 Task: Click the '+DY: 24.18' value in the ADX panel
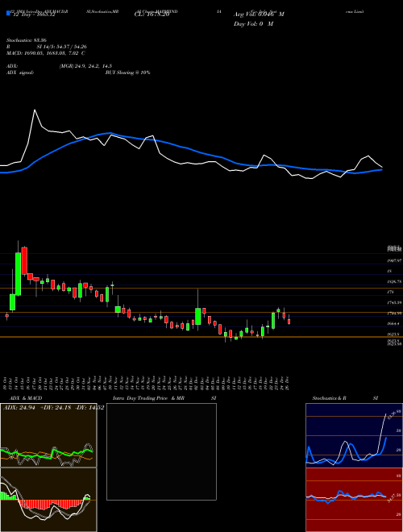coord(54,407)
